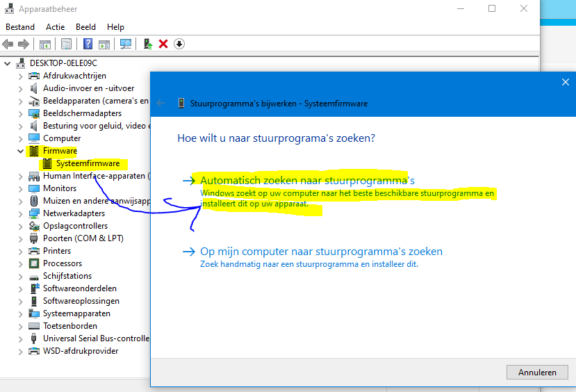
Task: Click the black down-arrow toolbar icon
Action: click(x=179, y=44)
